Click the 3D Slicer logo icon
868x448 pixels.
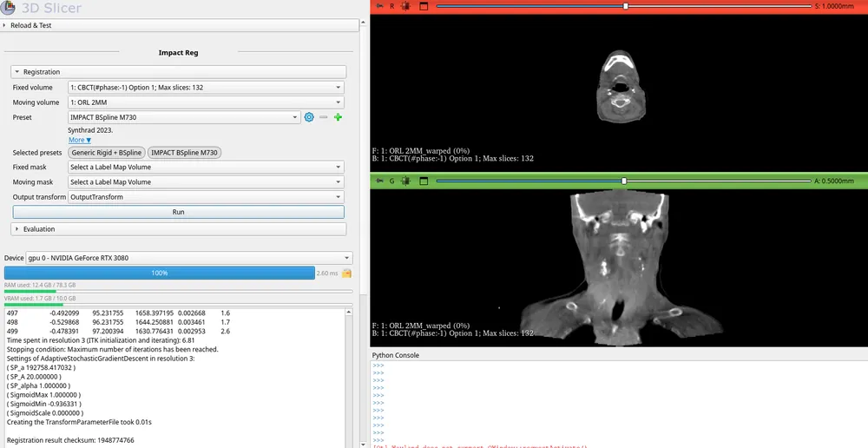(x=8, y=7)
